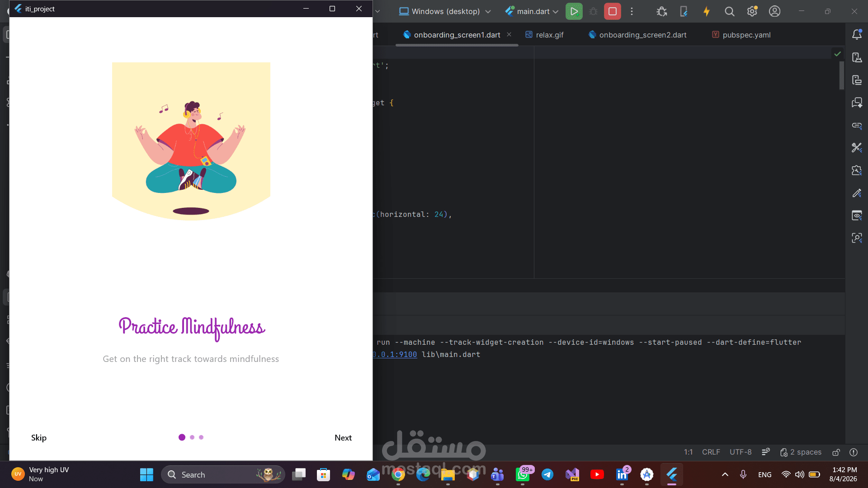The image size is (868, 488).
Task: Switch to pubspec.yaml editor tab
Action: pos(741,35)
